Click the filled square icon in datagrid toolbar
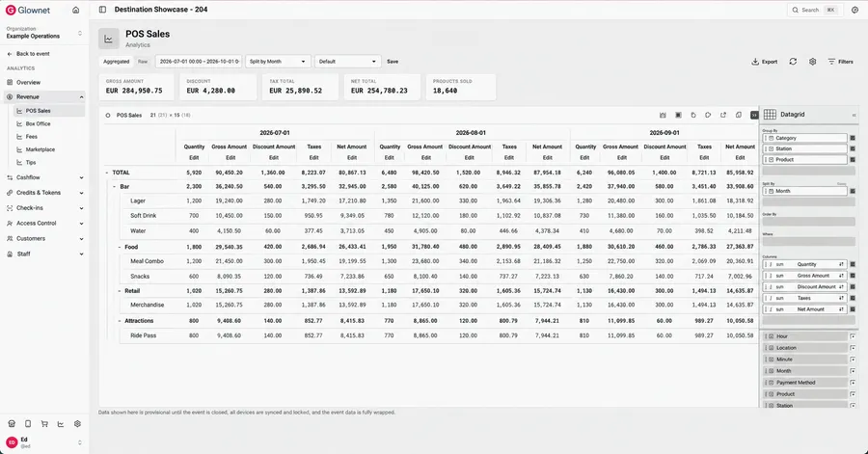 [x=678, y=115]
